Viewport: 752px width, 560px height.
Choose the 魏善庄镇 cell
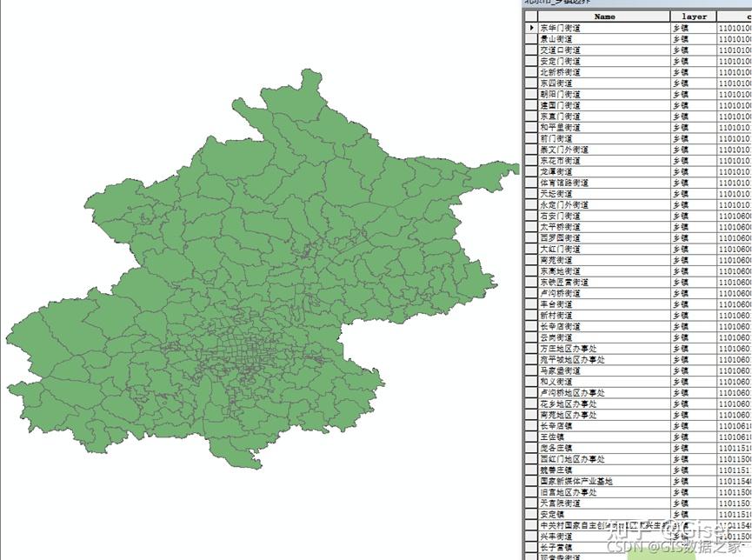coord(604,470)
